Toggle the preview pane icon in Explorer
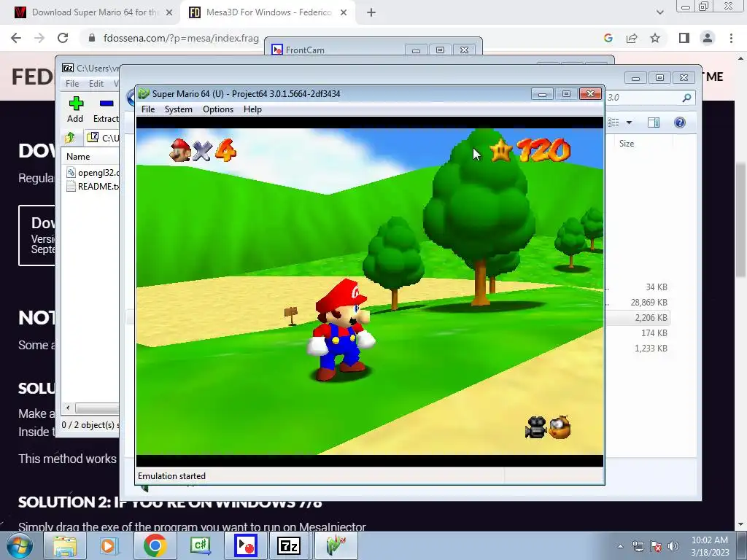Viewport: 747px width, 560px height. (x=654, y=122)
